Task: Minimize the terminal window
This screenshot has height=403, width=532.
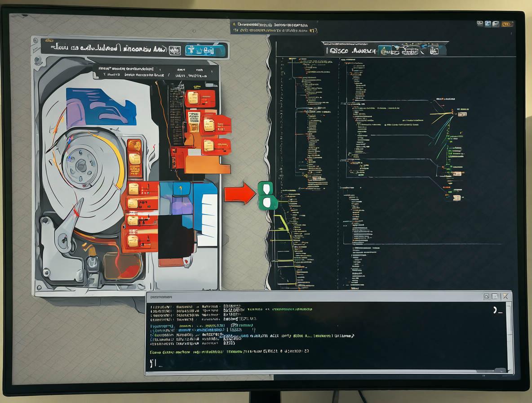Action: coord(487,296)
